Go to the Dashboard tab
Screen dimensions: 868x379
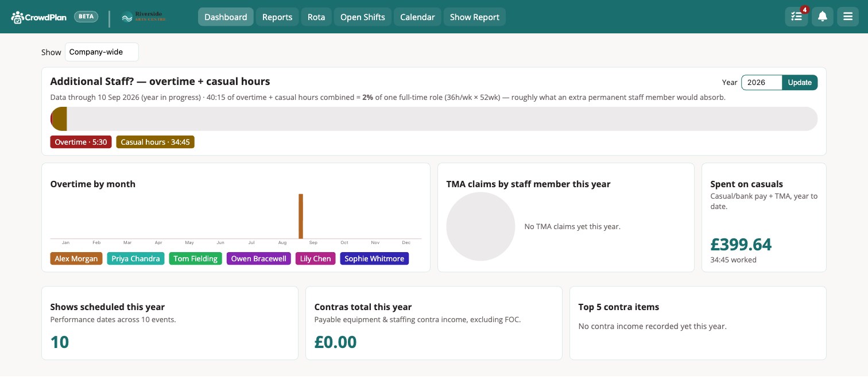(226, 17)
